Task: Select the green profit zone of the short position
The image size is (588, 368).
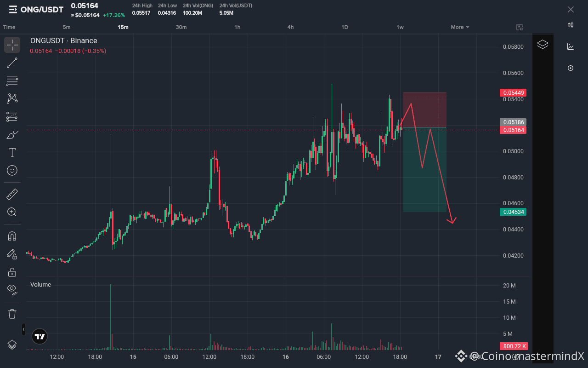Action: [425, 169]
